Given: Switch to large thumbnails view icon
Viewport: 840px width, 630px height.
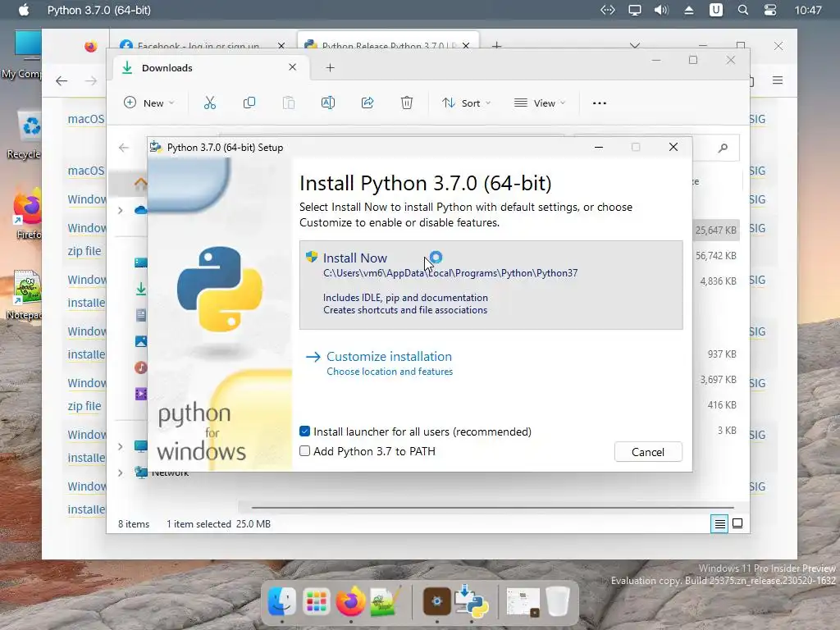Looking at the screenshot, I should (x=737, y=523).
